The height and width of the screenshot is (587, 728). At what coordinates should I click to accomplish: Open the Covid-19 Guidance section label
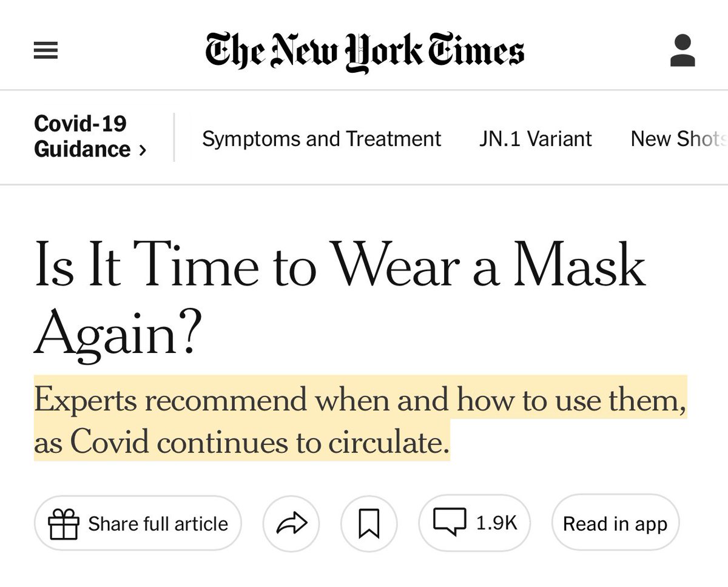pyautogui.click(x=80, y=124)
